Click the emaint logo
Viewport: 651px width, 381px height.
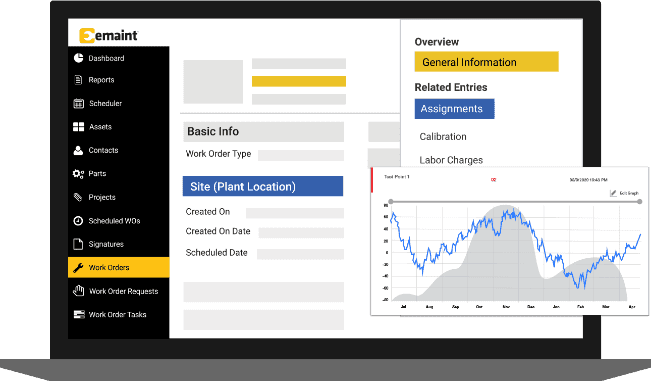(108, 35)
